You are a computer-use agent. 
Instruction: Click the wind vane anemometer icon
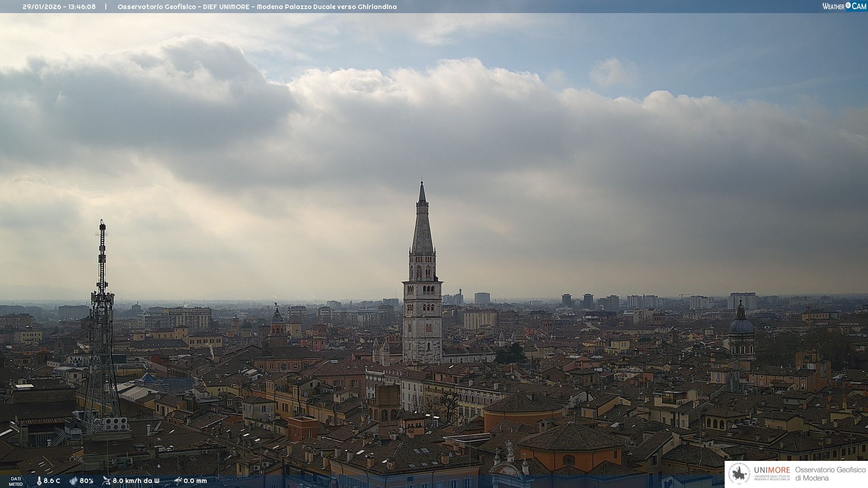[x=106, y=481]
